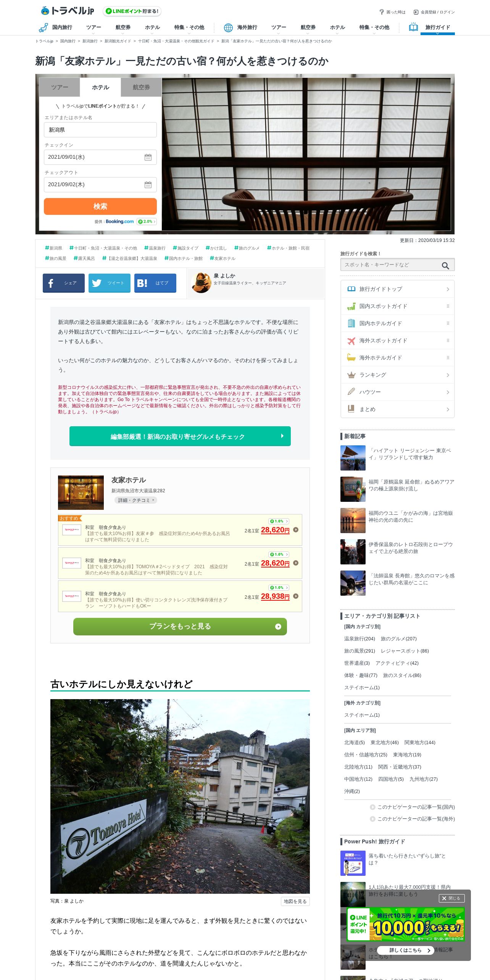Open the 関東地方(144) area link
This screenshot has height=980, width=490.
tap(420, 743)
